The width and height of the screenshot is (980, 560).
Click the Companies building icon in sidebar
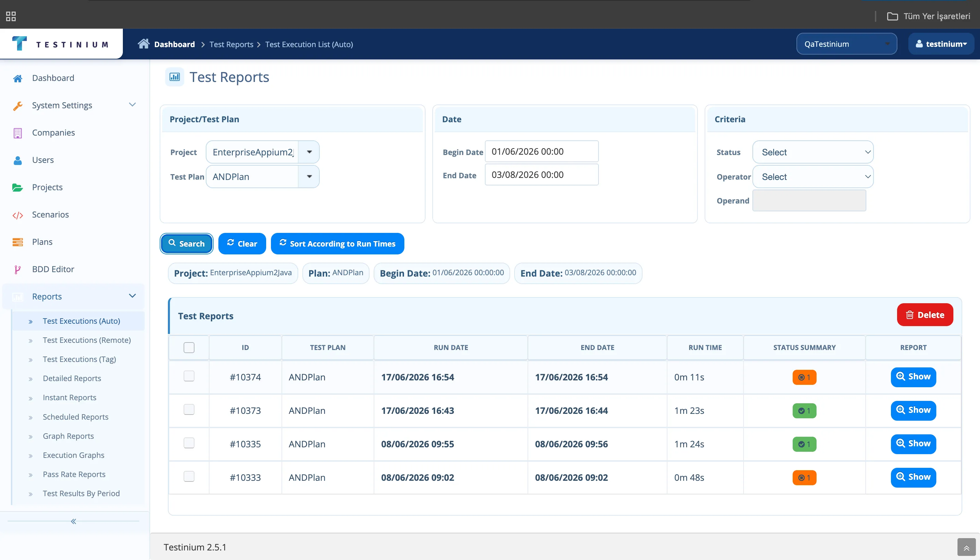coord(18,133)
